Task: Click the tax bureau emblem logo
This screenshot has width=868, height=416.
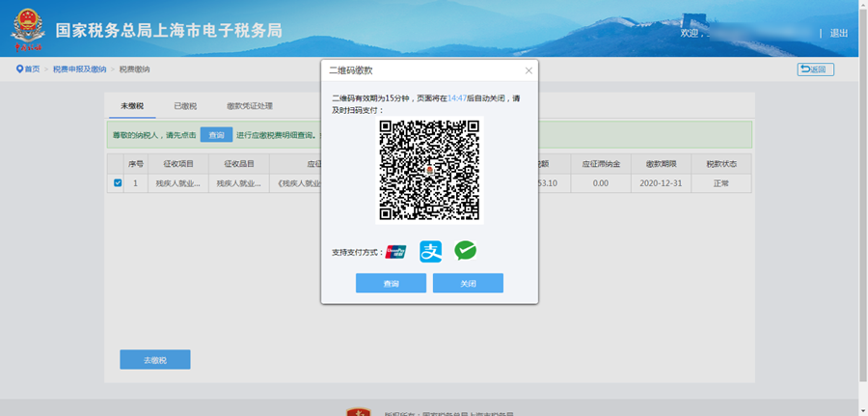Action: point(26,30)
